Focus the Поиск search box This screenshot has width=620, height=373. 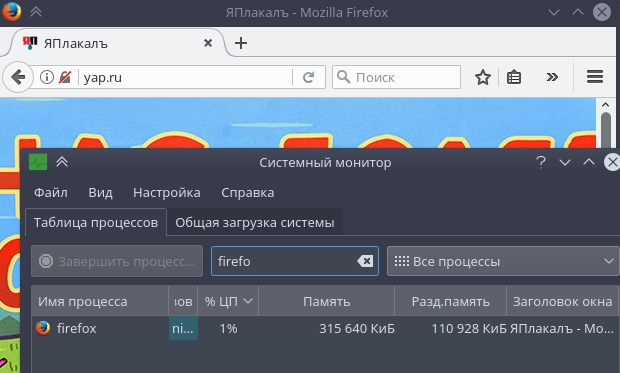click(396, 77)
